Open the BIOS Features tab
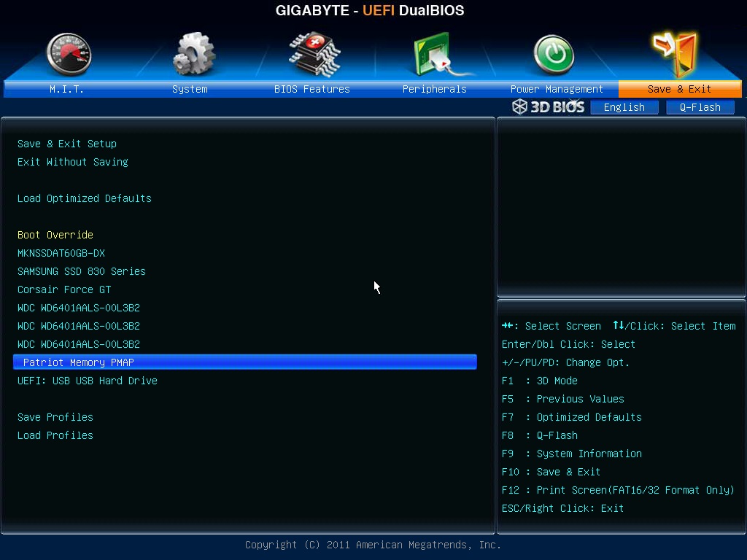 (x=312, y=89)
